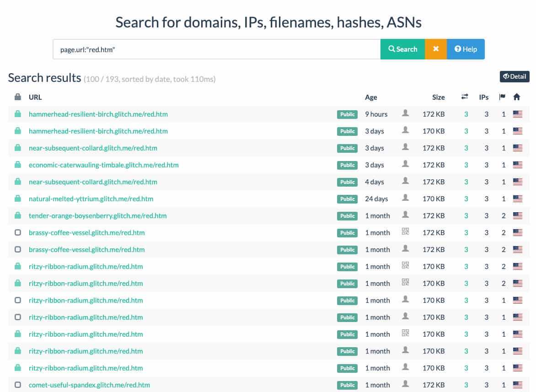This screenshot has width=536, height=392.
Task: Click the home icon at the header's right end
Action: 517,97
